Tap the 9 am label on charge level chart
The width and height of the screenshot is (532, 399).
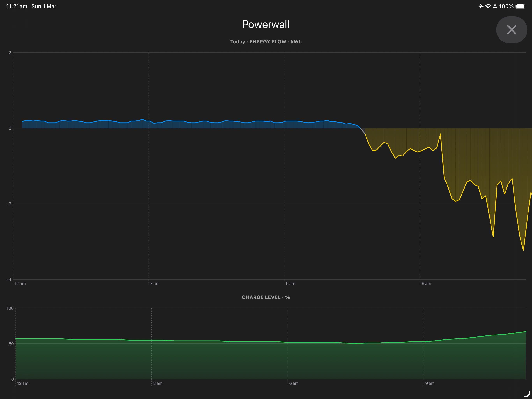(x=430, y=383)
